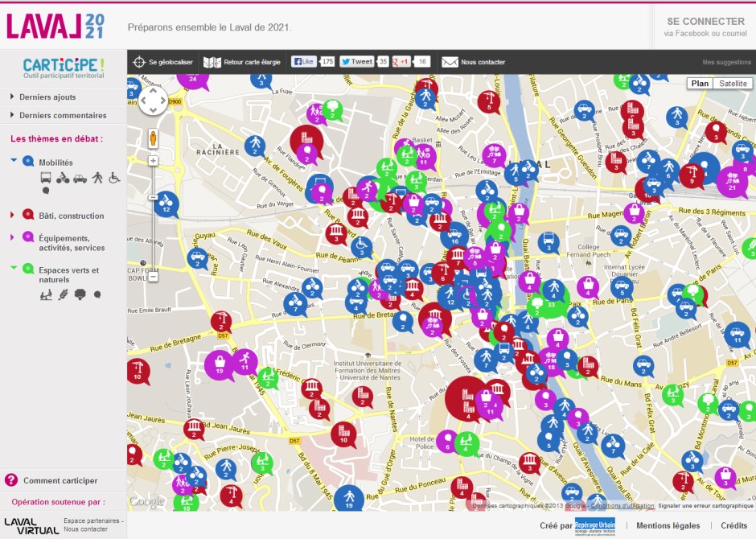
Task: Toggle the Bâti, construction red theme marker
Action: point(28,215)
